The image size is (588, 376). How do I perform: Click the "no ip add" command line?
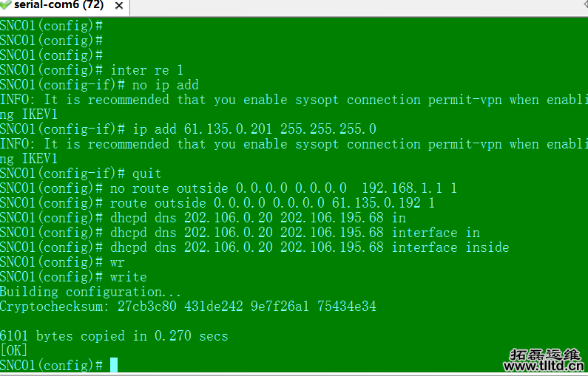pos(165,85)
